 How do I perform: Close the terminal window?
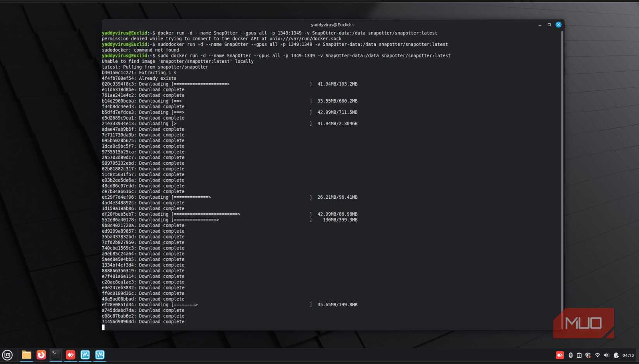coord(558,25)
